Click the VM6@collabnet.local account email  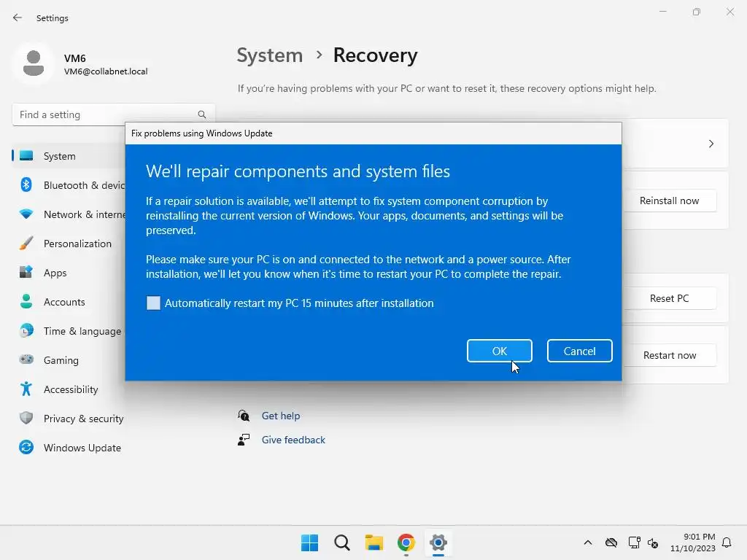click(106, 71)
